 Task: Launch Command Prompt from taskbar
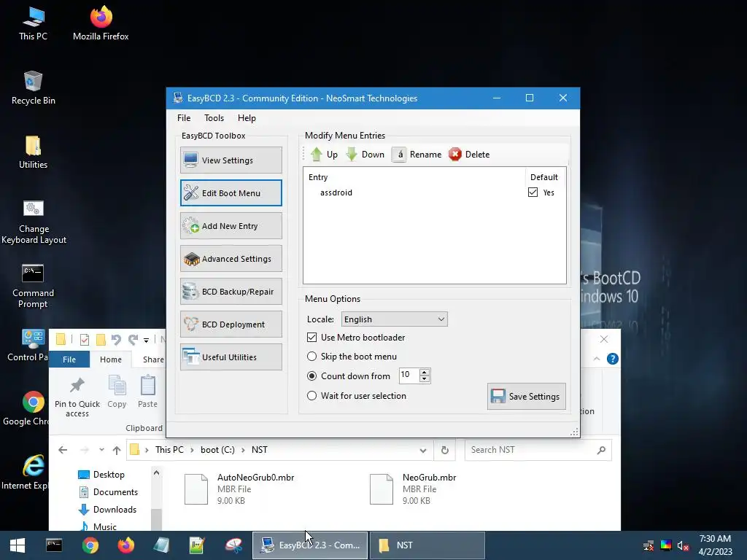54,545
